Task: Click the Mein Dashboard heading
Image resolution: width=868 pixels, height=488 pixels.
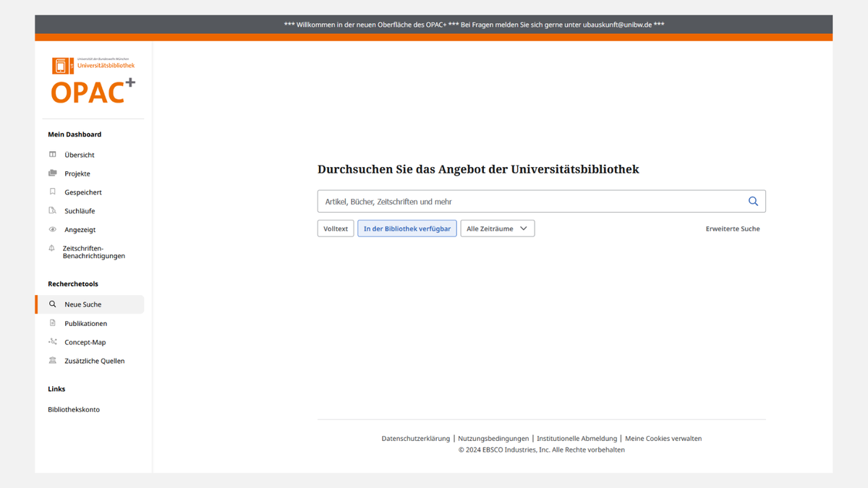Action: click(75, 134)
